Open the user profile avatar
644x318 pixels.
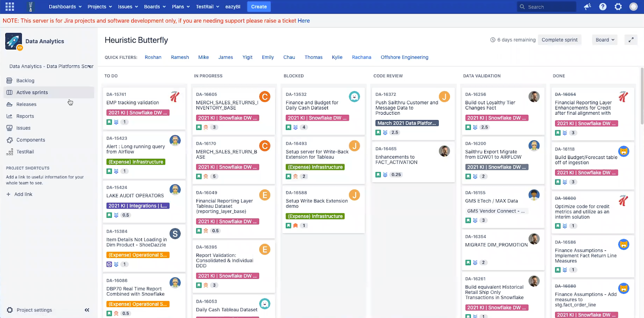click(x=634, y=6)
